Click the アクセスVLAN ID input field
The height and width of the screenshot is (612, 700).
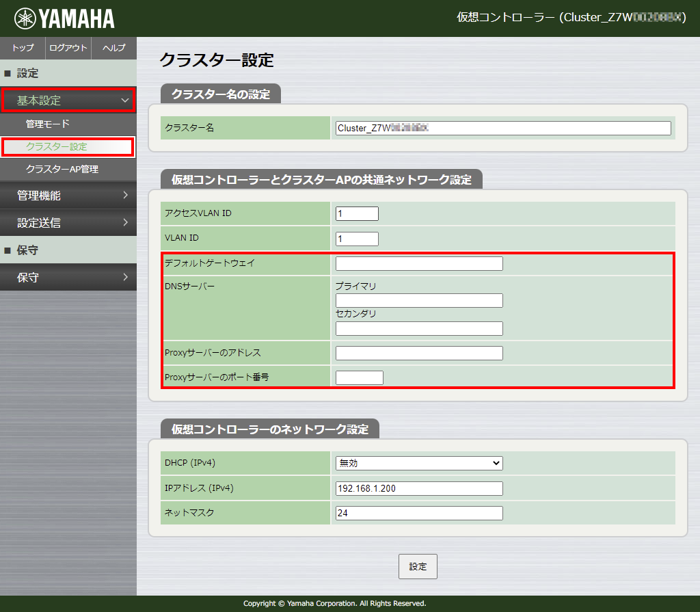point(357,214)
